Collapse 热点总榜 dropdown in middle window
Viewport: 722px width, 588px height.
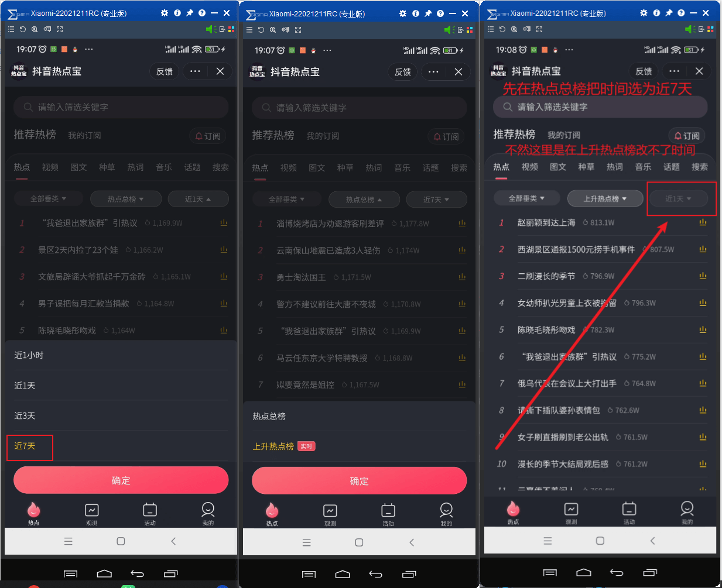tap(364, 200)
